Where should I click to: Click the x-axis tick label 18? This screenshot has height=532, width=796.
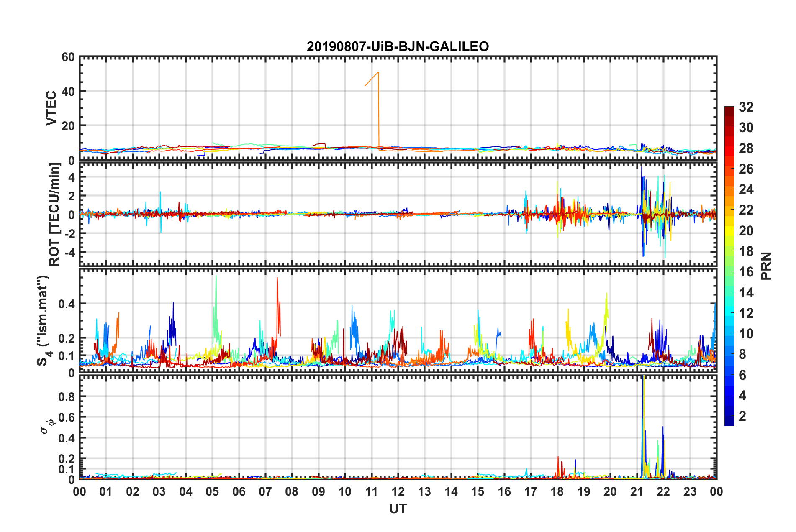(x=557, y=491)
